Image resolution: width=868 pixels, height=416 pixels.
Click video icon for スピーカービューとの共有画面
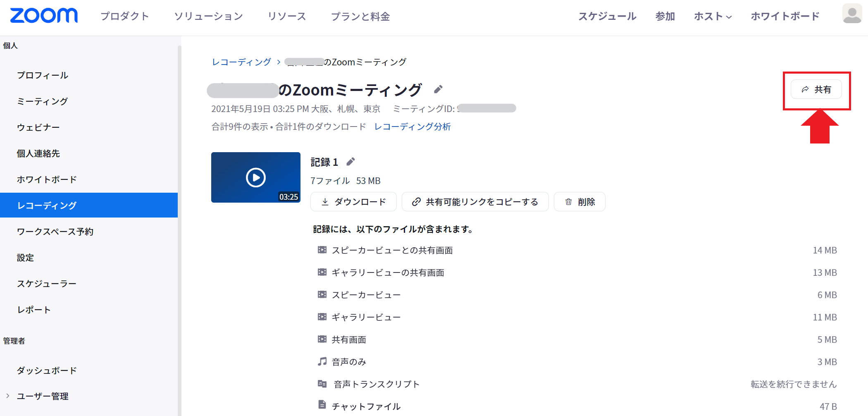pos(322,250)
